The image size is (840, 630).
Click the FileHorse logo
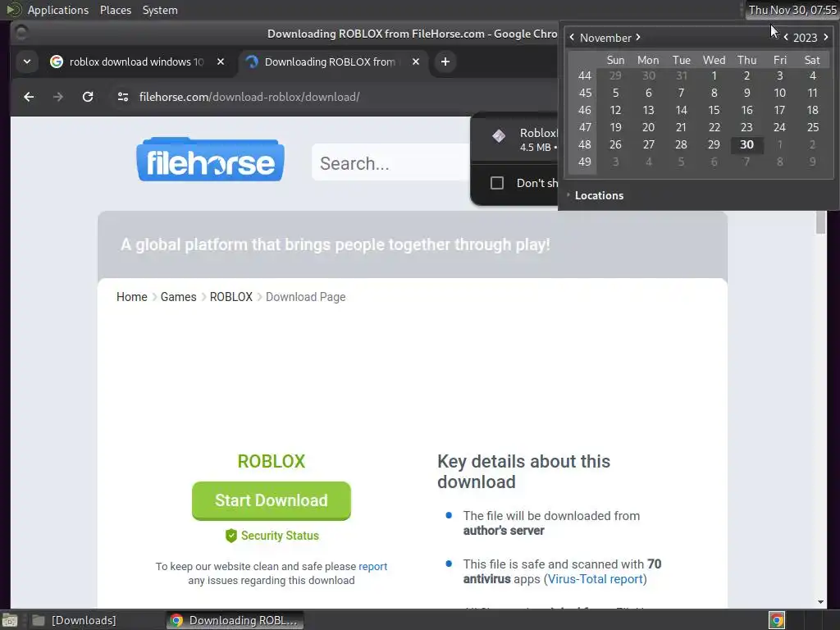[210, 160]
